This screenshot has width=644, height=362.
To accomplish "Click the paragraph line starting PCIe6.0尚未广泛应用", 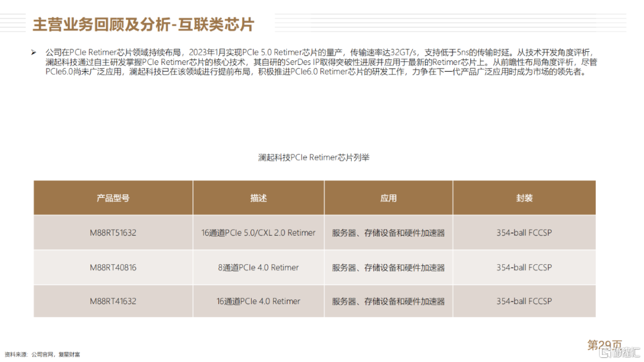I will pyautogui.click(x=316, y=72).
